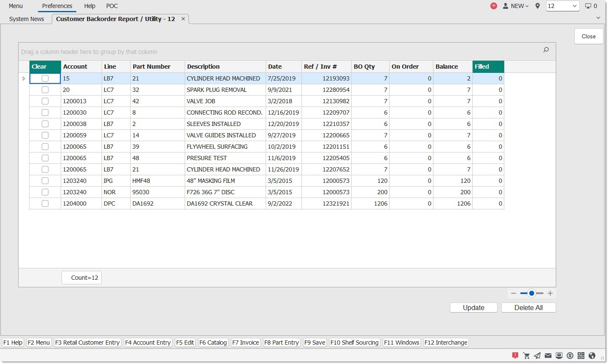The width and height of the screenshot is (608, 364).
Task: Select Clear checkbox for DA1692 CRYSTAL CLEAR
Action: pyautogui.click(x=45, y=203)
